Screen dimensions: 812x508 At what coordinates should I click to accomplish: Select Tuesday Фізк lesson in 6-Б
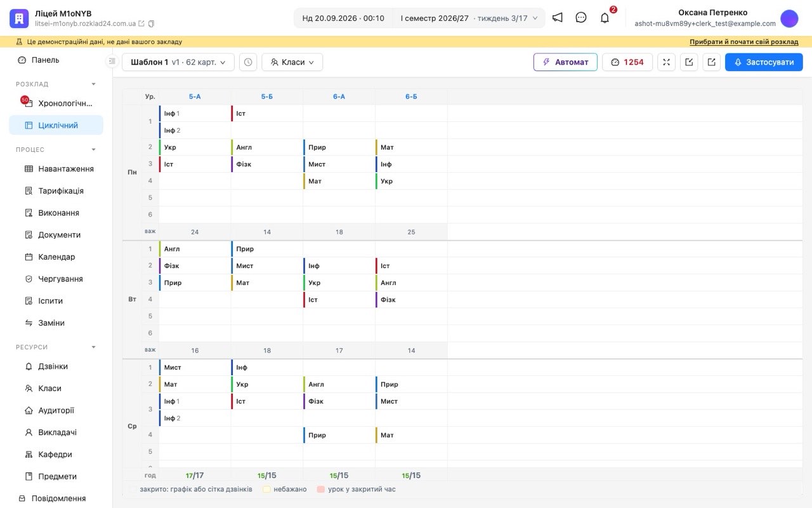(411, 300)
